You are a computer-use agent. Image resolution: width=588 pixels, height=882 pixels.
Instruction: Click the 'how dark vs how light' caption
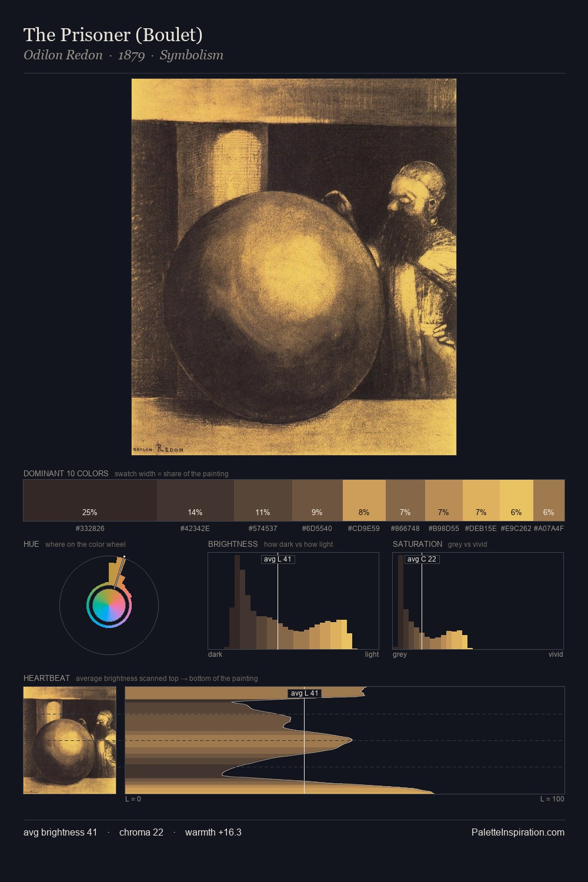[299, 544]
